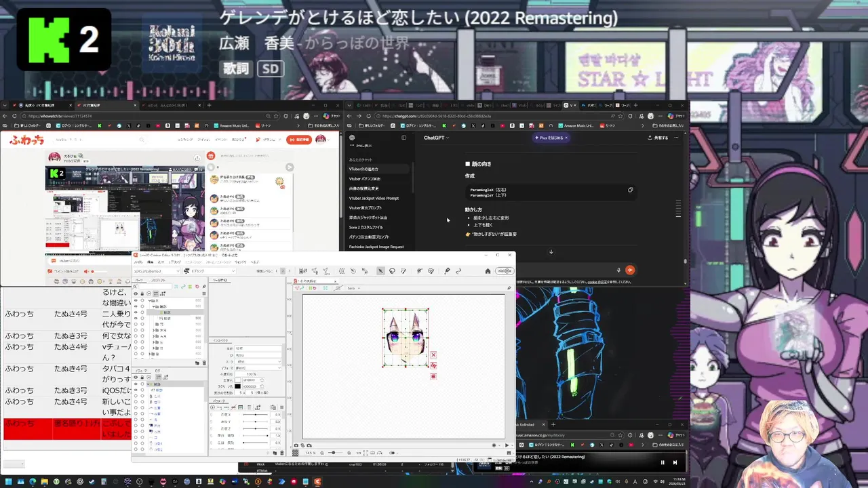The image size is (868, 488).
Task: Toggle visibility eye of first parts row
Action: (x=136, y=300)
